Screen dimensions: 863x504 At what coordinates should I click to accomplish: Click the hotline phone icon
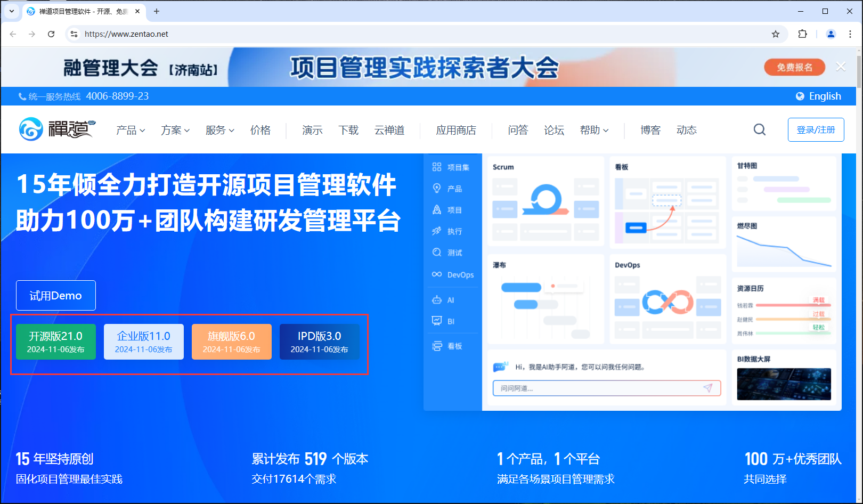22,96
